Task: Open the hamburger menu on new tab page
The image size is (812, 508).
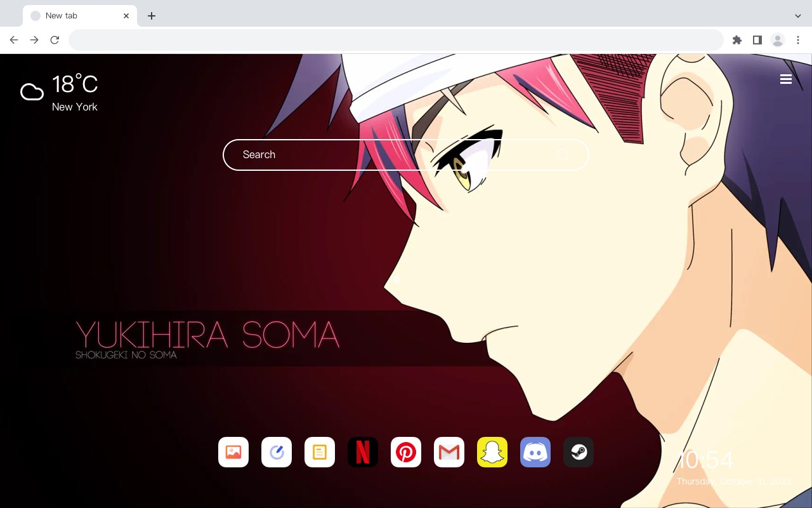Action: point(786,79)
